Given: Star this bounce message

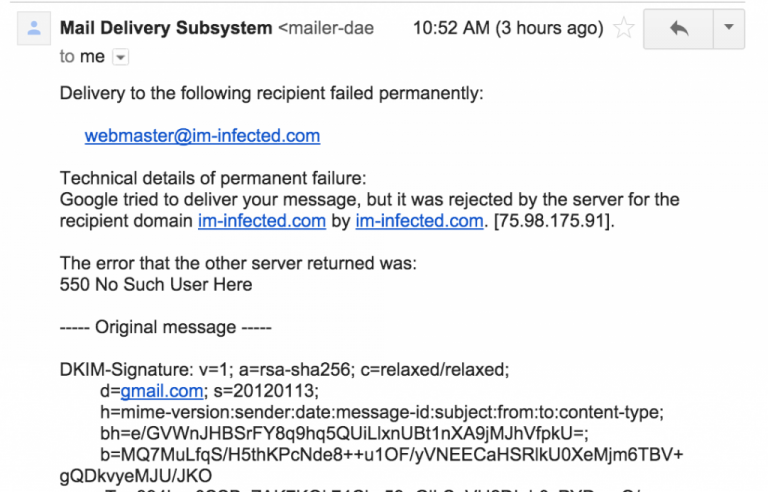Looking at the screenshot, I should (624, 28).
